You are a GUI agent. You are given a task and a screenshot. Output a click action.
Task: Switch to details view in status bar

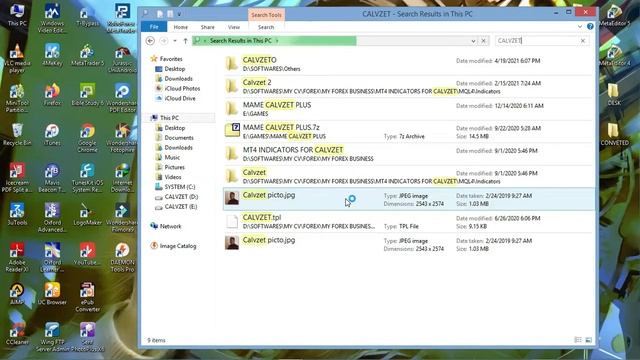[578, 340]
